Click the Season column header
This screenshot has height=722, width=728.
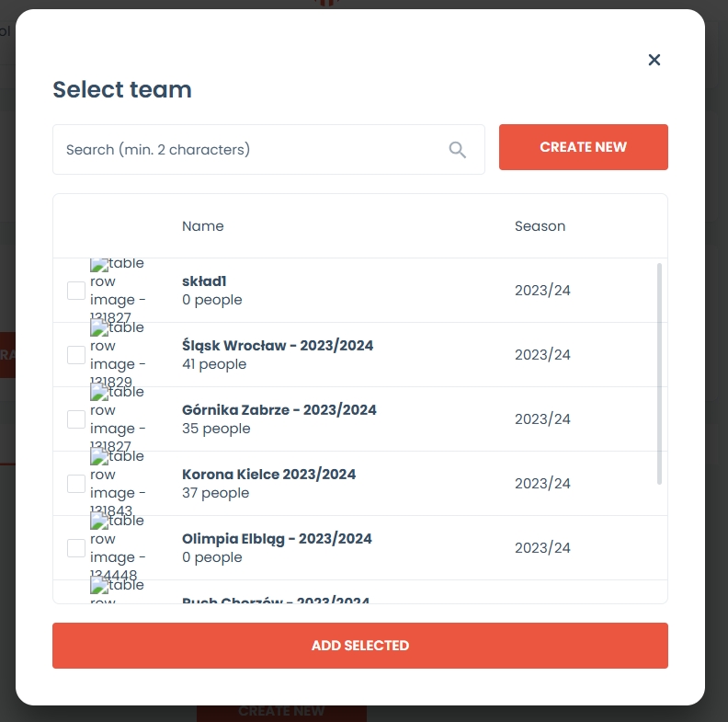tap(540, 226)
